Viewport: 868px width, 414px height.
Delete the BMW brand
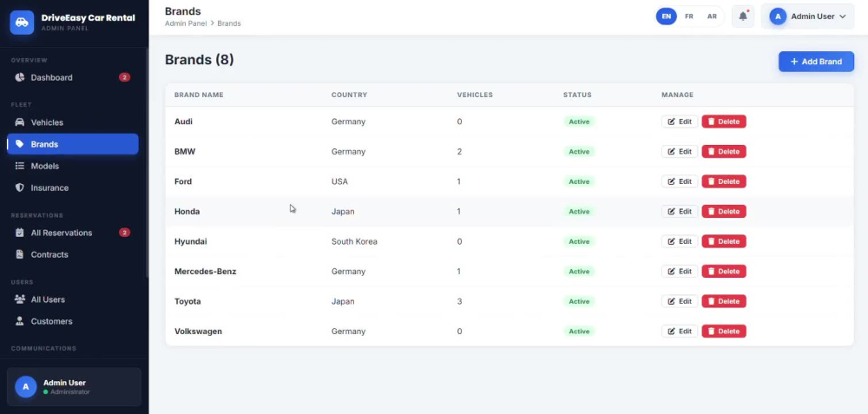tap(724, 151)
